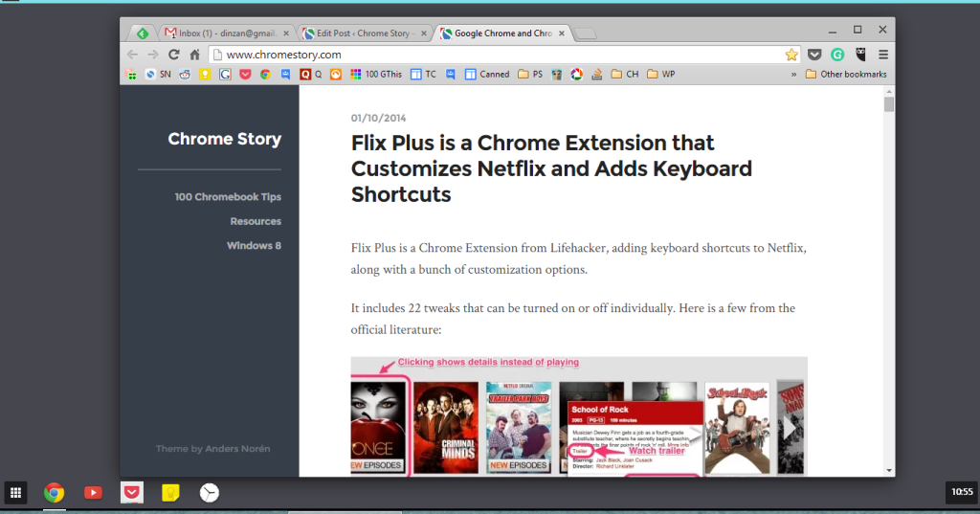Image resolution: width=980 pixels, height=514 pixels.
Task: Click the owl extension icon in toolbar
Action: [x=860, y=55]
